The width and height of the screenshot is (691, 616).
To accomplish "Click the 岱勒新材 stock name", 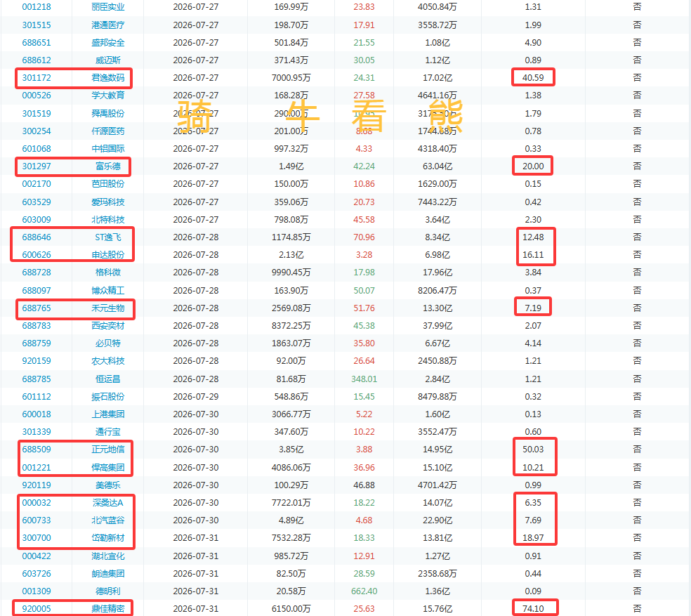I will [108, 538].
